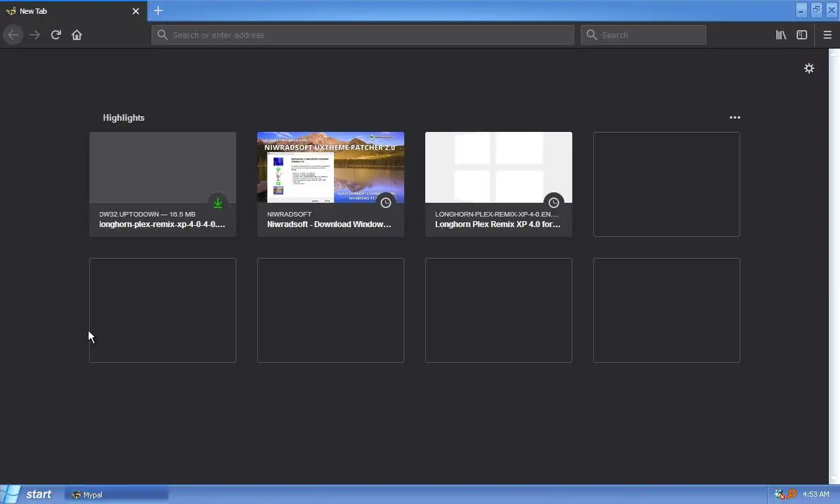Toggle the sidebars button

click(802, 35)
